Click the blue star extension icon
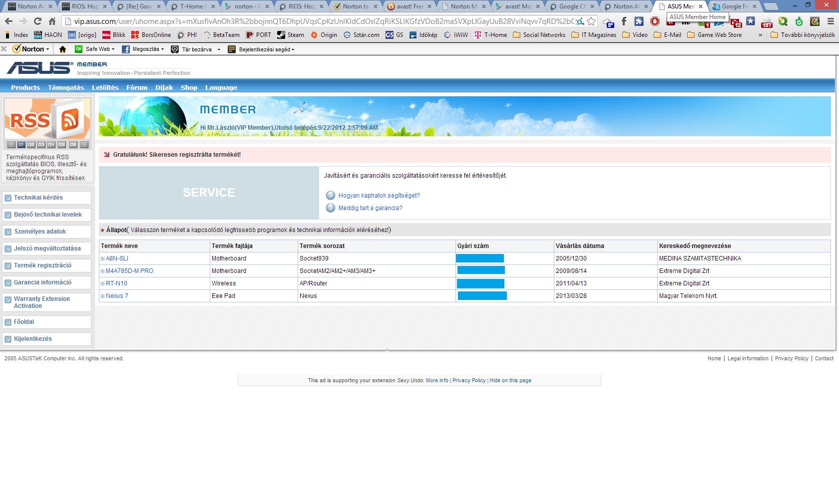The height and width of the screenshot is (504, 839). (x=751, y=21)
